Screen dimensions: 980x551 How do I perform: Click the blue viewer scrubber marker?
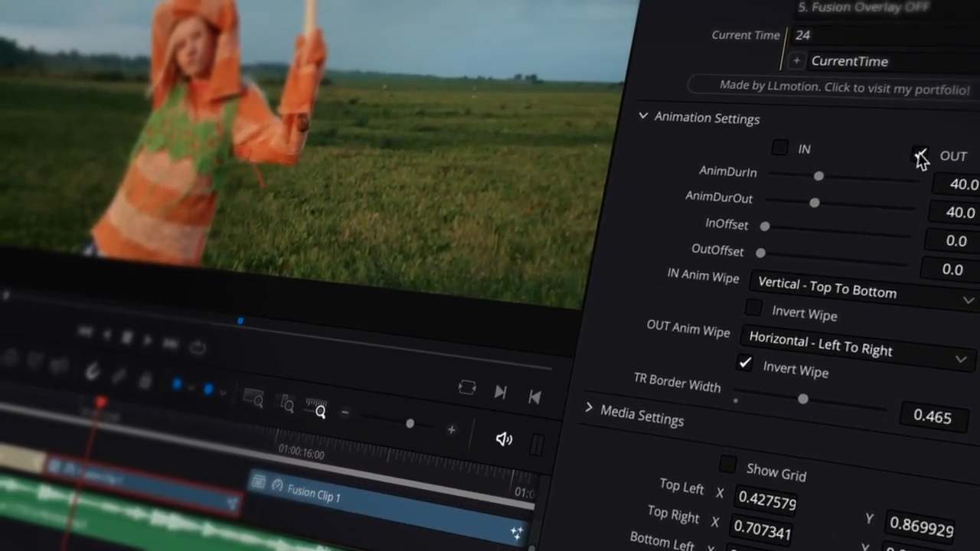[240, 321]
